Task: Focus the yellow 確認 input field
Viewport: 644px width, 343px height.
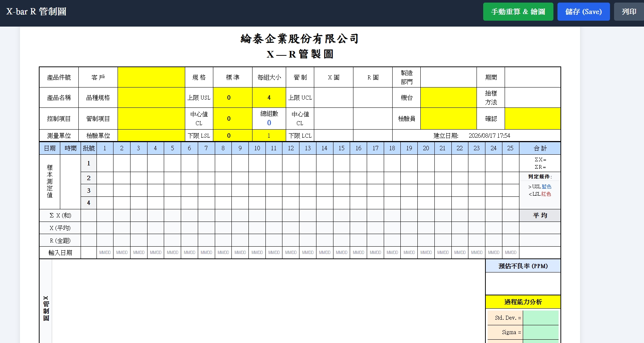Action: pyautogui.click(x=533, y=119)
